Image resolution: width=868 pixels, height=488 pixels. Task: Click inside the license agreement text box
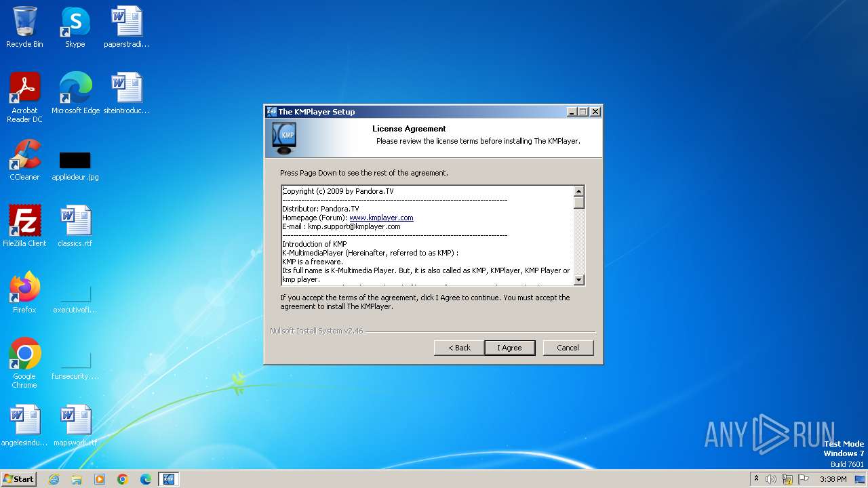coord(427,235)
